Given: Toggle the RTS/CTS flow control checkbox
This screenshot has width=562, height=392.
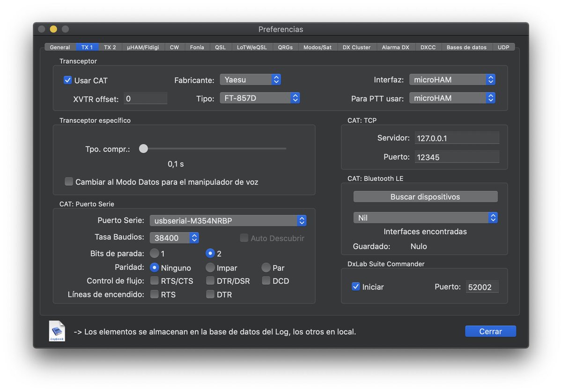Looking at the screenshot, I should 154,281.
